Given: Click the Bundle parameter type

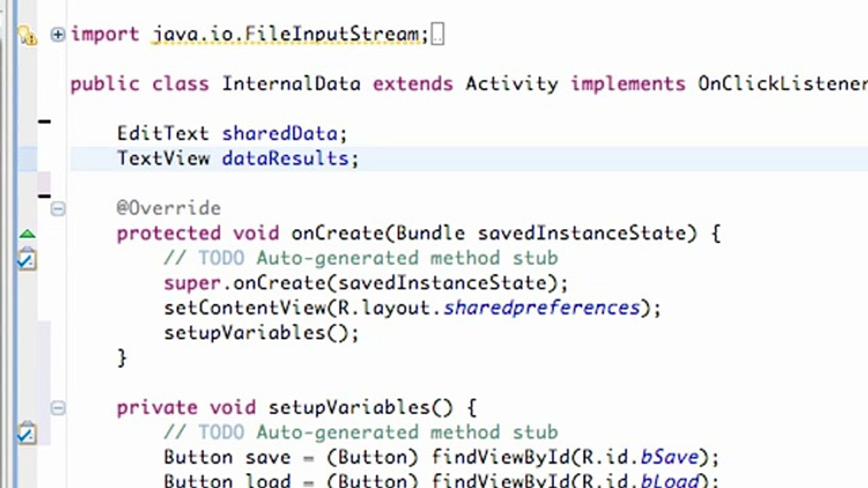Looking at the screenshot, I should [430, 233].
